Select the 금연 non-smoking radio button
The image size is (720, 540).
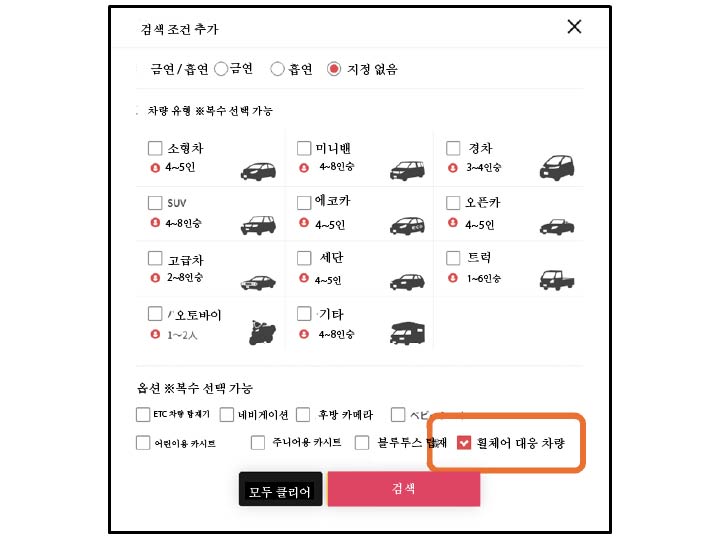click(221, 69)
